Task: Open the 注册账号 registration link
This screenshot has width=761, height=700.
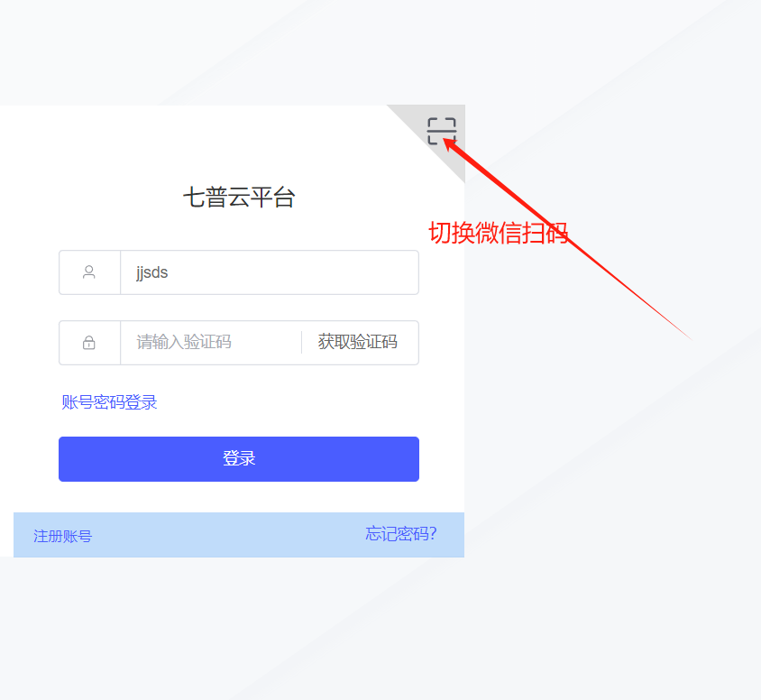Action: tap(62, 536)
